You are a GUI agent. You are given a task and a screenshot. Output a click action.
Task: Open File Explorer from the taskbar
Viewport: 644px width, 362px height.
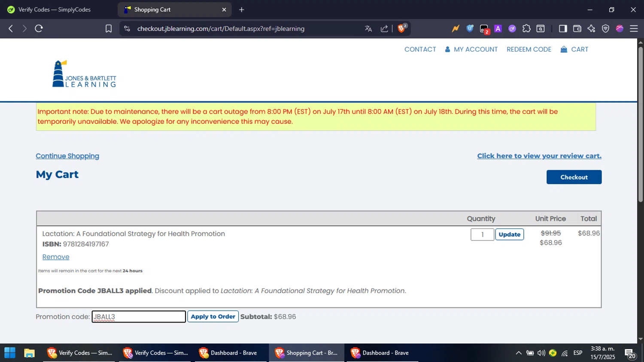tap(29, 353)
